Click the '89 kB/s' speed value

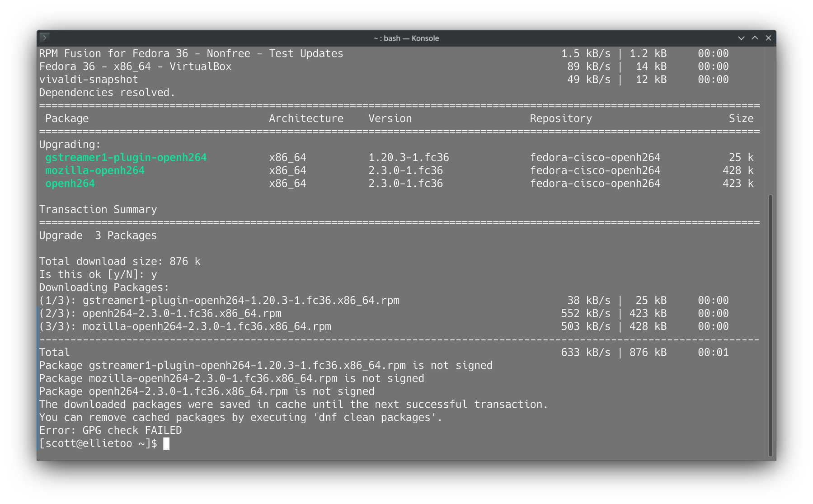click(589, 67)
